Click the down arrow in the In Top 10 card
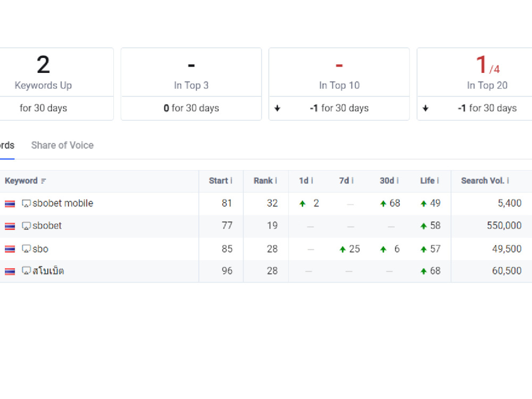This screenshot has height=399, width=532. click(x=278, y=108)
